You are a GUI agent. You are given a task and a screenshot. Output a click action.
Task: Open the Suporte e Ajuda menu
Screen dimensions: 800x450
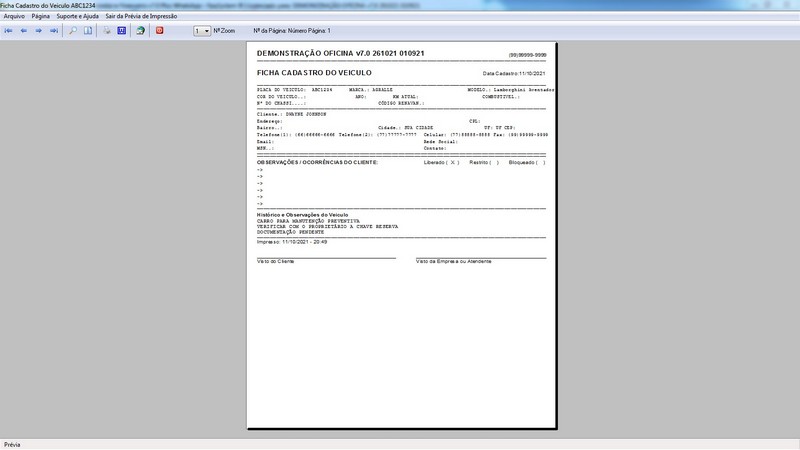[78, 16]
